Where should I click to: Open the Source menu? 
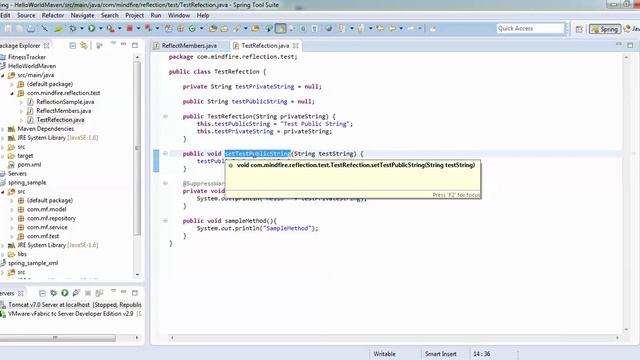pos(26,15)
